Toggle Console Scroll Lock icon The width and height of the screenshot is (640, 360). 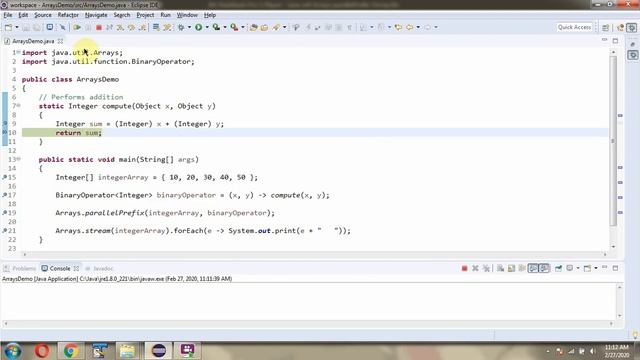[511, 269]
